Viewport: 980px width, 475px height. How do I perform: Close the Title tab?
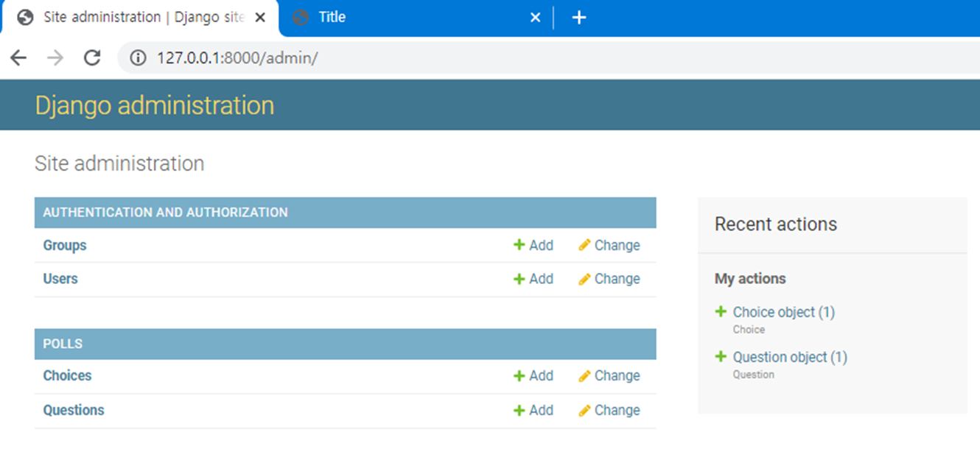tap(536, 17)
